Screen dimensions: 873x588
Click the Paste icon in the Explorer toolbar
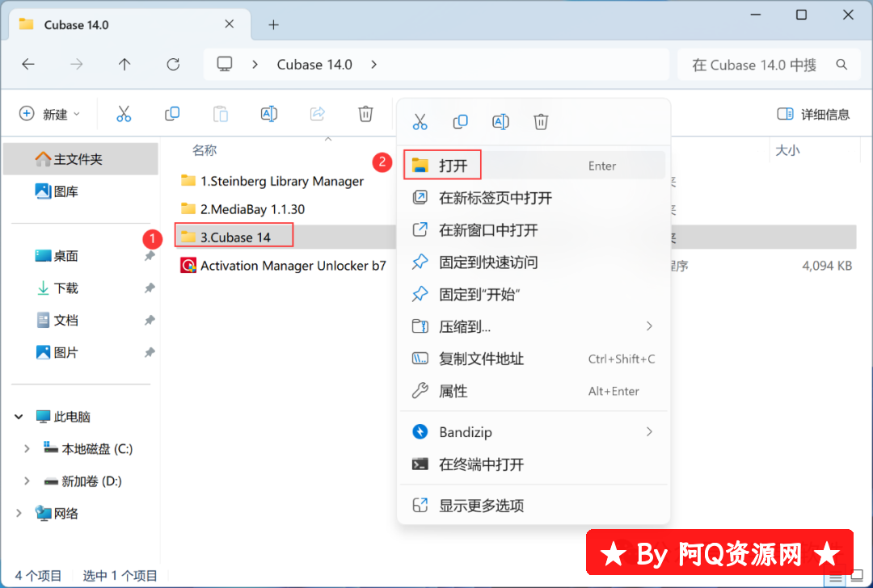(221, 114)
